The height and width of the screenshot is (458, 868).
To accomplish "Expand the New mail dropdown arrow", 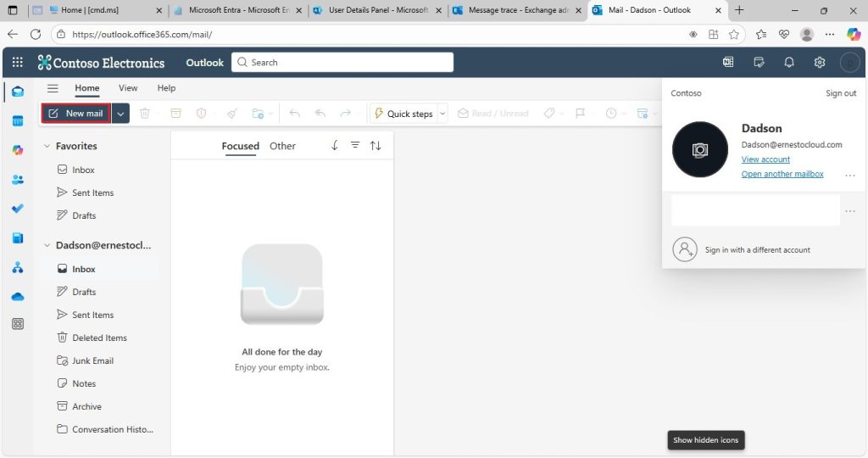I will [120, 114].
